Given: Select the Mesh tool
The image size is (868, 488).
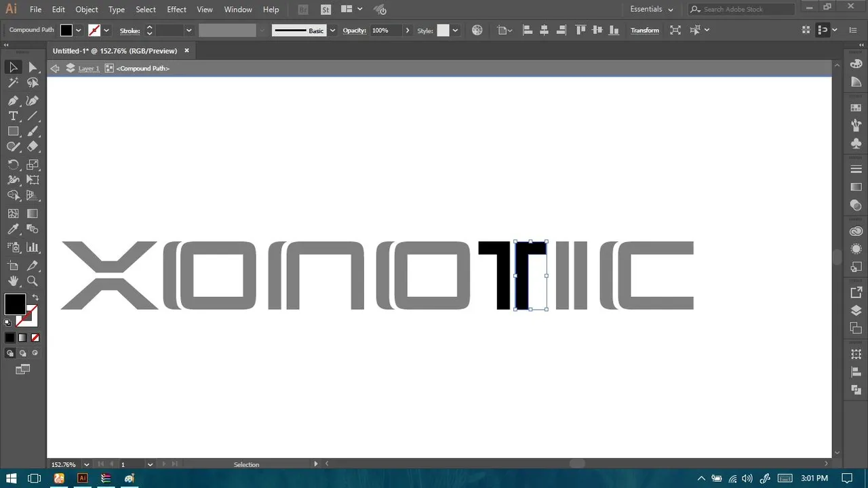Looking at the screenshot, I should (x=13, y=213).
